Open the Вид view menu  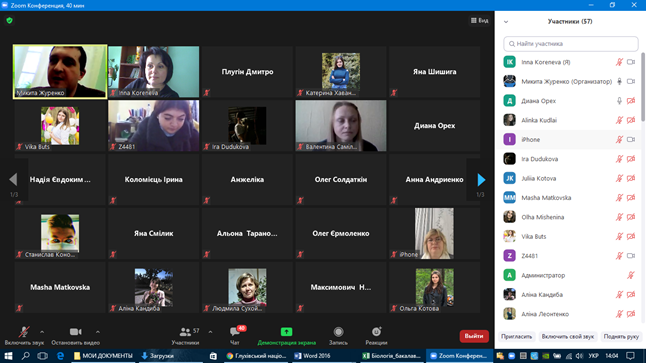(x=480, y=20)
